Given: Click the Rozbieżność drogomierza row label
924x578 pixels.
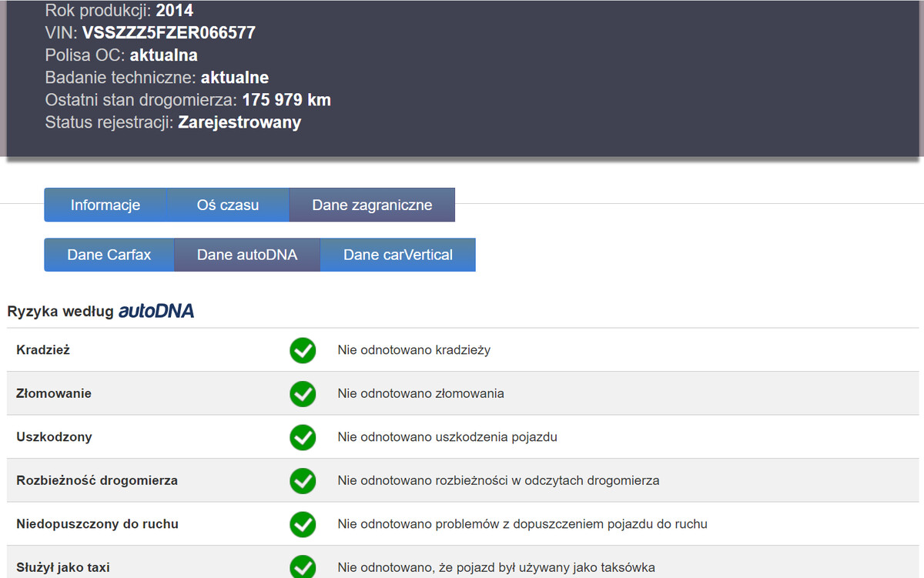Looking at the screenshot, I should [97, 480].
